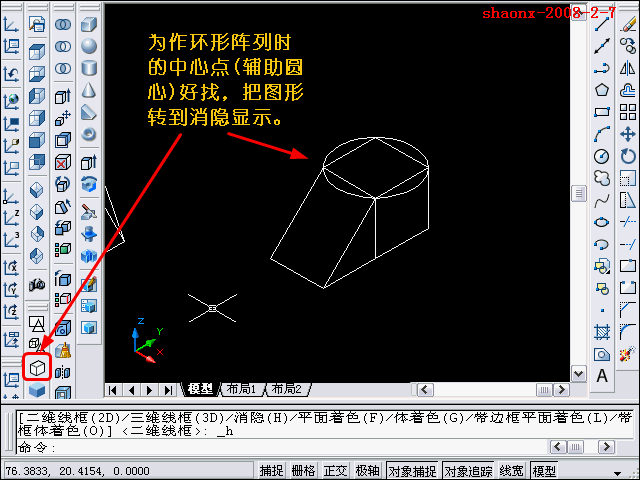640x480 pixels.
Task: Open the Hatch tool
Action: pyautogui.click(x=602, y=332)
